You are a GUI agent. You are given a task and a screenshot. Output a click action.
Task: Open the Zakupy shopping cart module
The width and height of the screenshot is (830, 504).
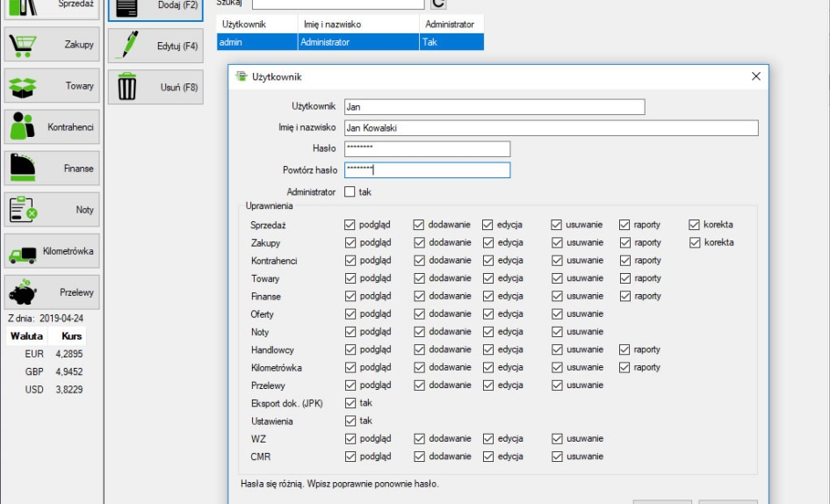52,45
